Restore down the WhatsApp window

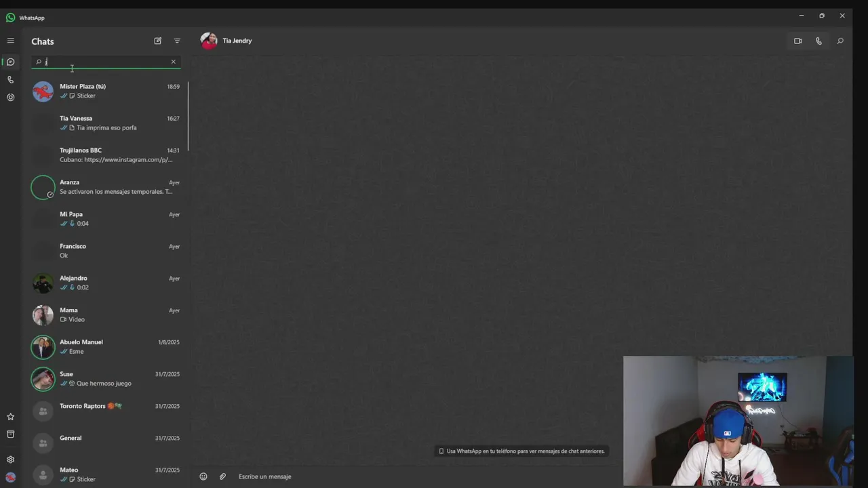(821, 16)
